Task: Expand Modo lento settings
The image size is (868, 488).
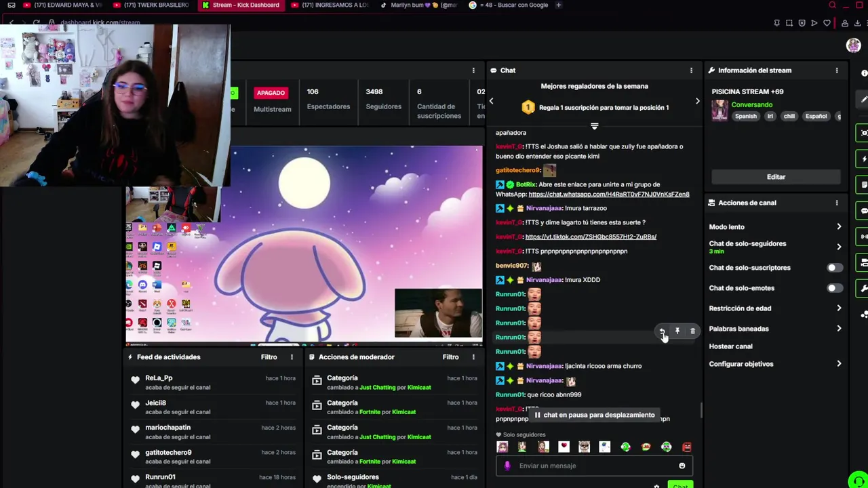Action: 839,227
